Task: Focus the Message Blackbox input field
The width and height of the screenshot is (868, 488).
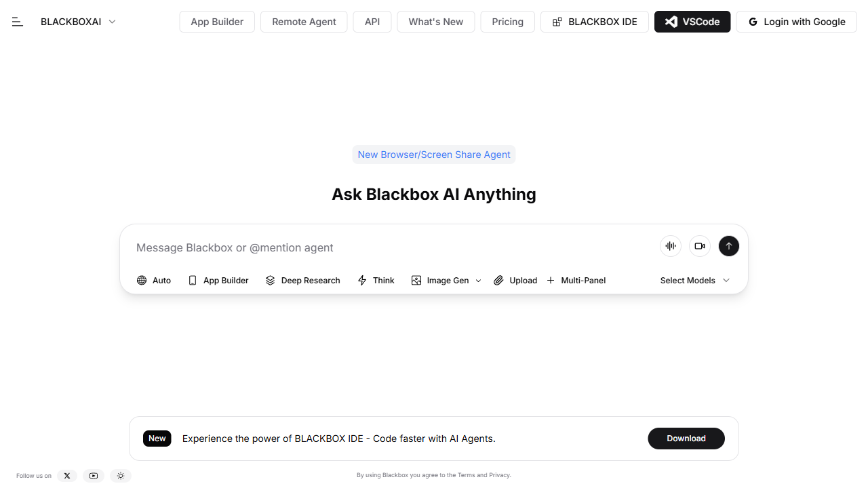Action: tap(387, 247)
